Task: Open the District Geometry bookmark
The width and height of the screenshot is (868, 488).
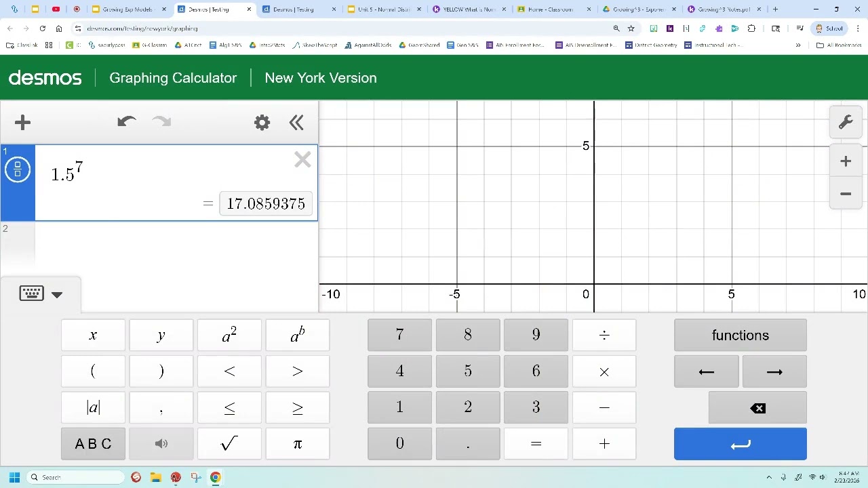Action: point(651,45)
